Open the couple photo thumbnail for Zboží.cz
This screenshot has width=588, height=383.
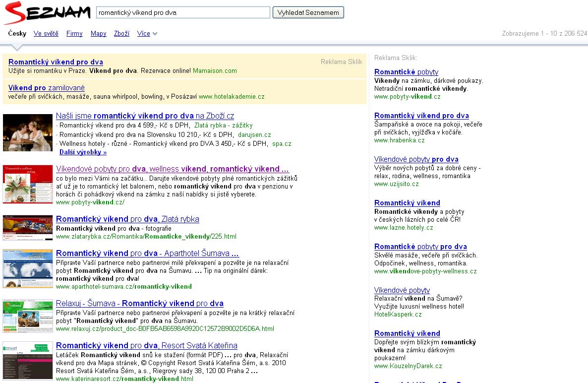[x=28, y=132]
